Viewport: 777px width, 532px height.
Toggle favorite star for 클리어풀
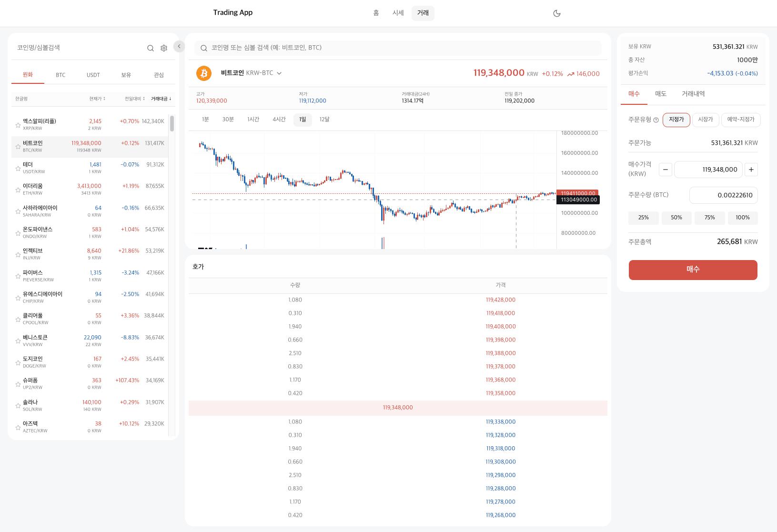tap(18, 320)
